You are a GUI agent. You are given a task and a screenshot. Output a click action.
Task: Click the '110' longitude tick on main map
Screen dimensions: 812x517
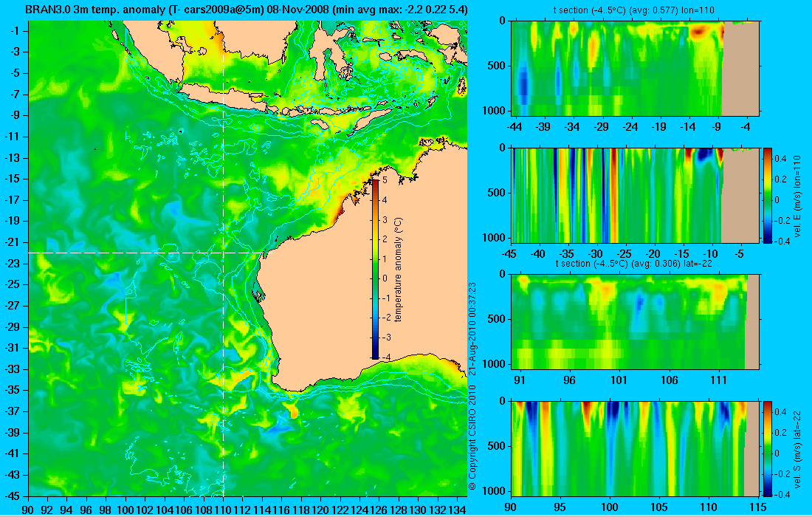pos(223,510)
